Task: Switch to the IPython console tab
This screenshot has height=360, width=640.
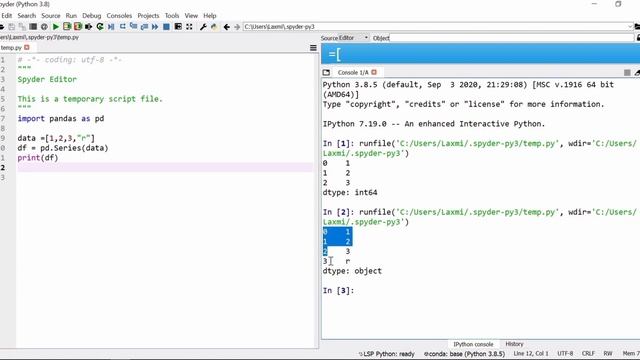Action: 473,344
